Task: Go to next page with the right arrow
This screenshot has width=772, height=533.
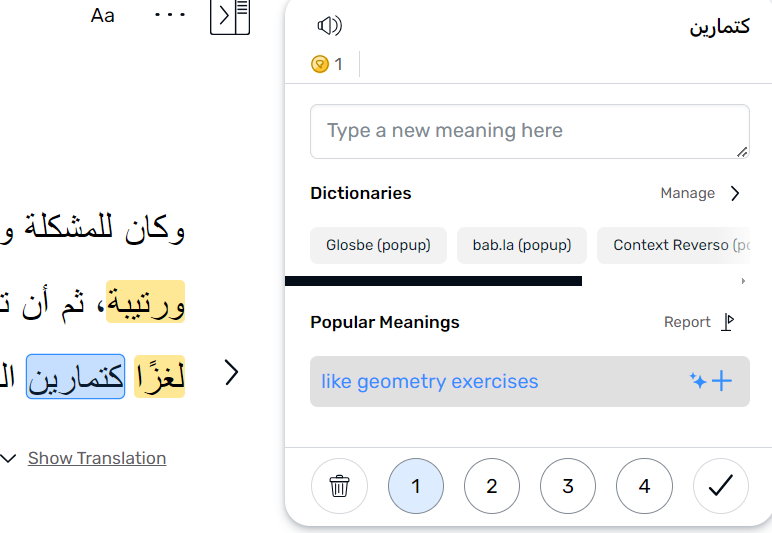Action: (x=231, y=373)
